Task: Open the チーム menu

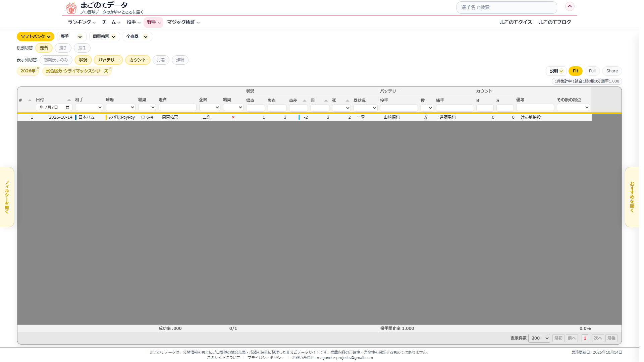Action: tap(111, 22)
